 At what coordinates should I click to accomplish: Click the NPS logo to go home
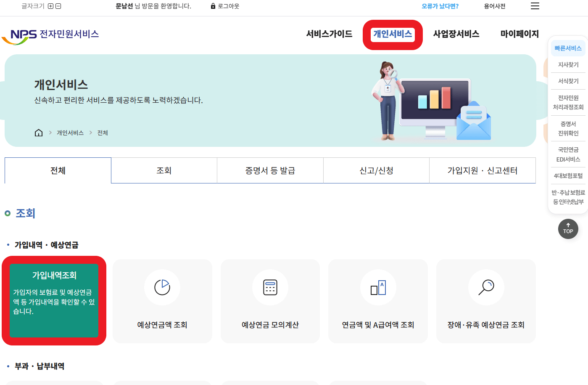pos(51,34)
